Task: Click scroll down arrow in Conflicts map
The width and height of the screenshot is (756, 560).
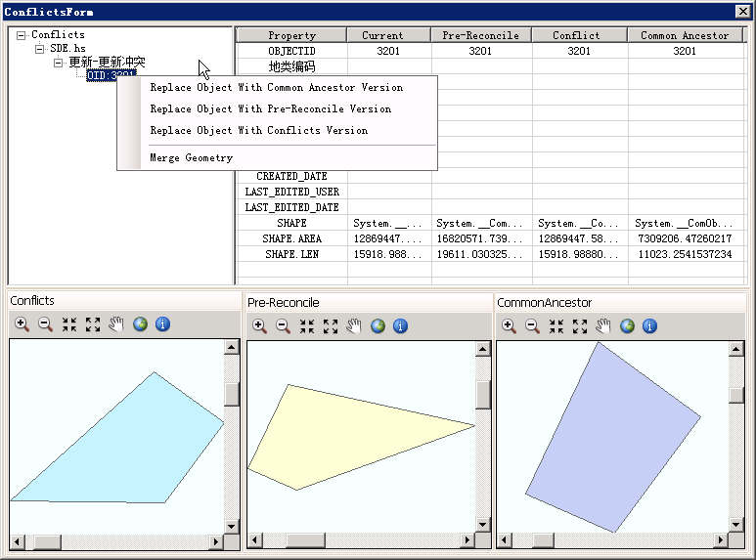Action: tap(232, 526)
